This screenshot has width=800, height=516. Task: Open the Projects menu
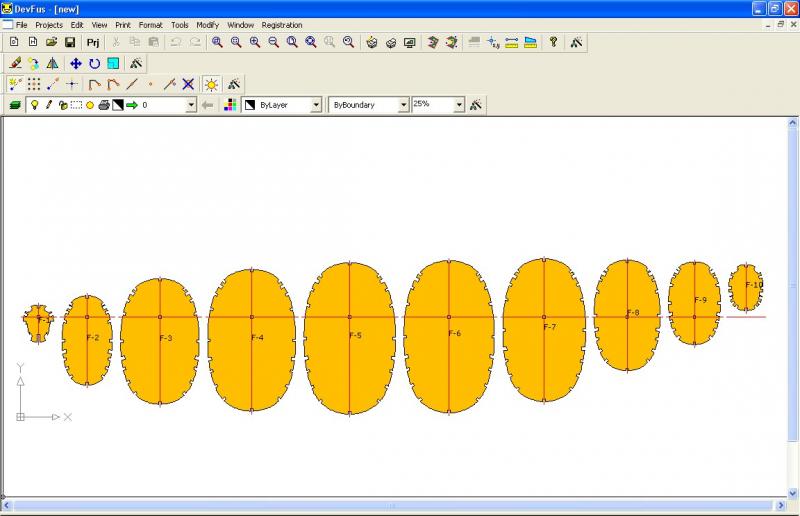click(48, 24)
